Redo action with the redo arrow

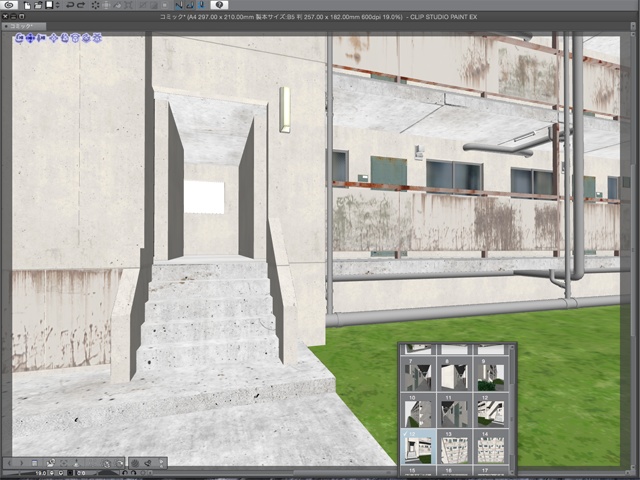(x=81, y=5)
